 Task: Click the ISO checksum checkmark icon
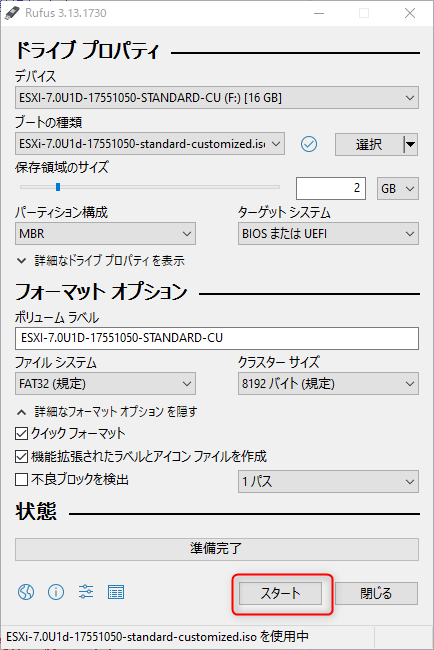click(x=309, y=144)
